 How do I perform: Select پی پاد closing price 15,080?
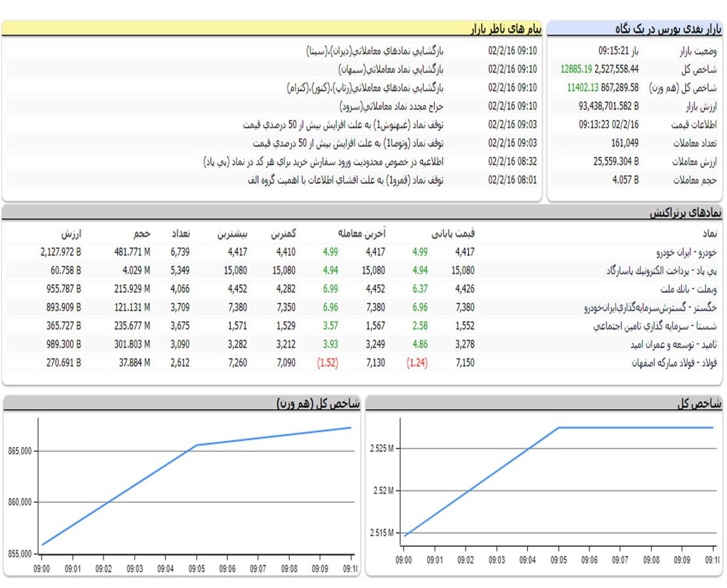click(x=463, y=271)
